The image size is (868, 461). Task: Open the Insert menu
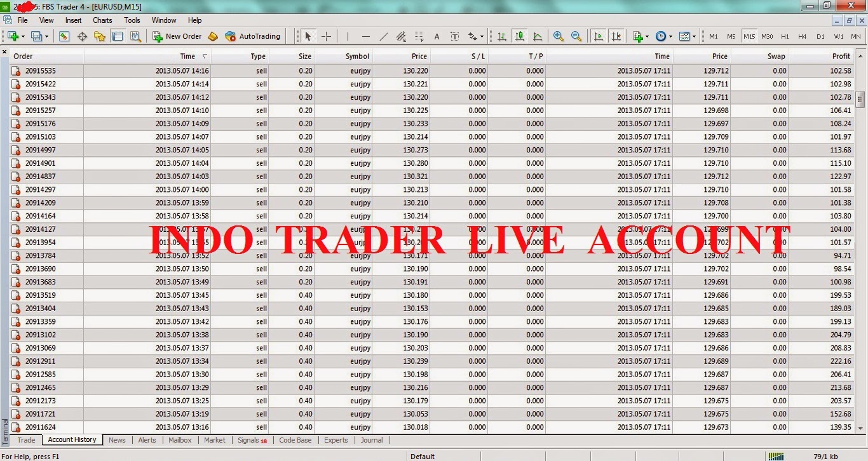click(74, 20)
